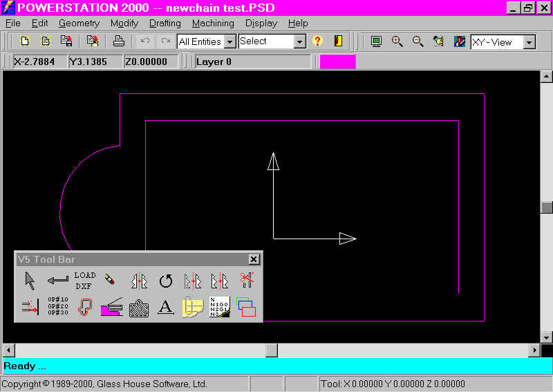The width and height of the screenshot is (553, 392).
Task: Click the Undo arrow icon
Action: coord(145,41)
